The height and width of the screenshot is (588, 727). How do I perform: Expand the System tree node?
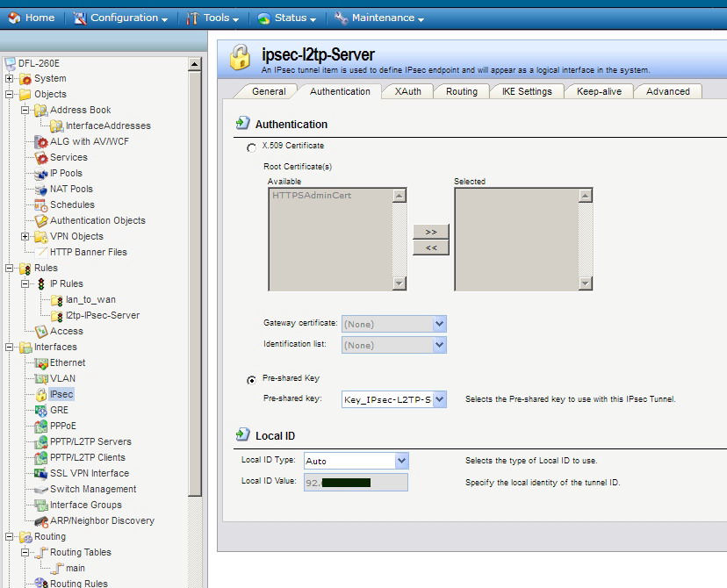[11, 78]
